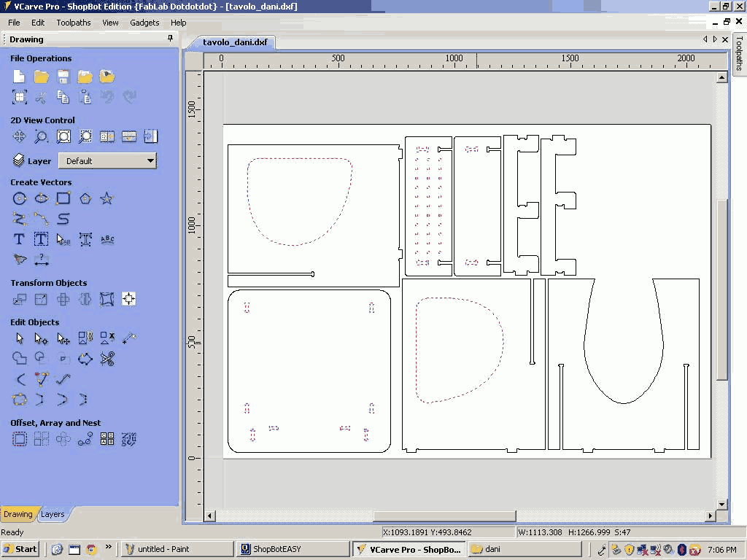This screenshot has height=560, width=747.
Task: Click the vertical scrollbar down arrow
Action: 721,505
